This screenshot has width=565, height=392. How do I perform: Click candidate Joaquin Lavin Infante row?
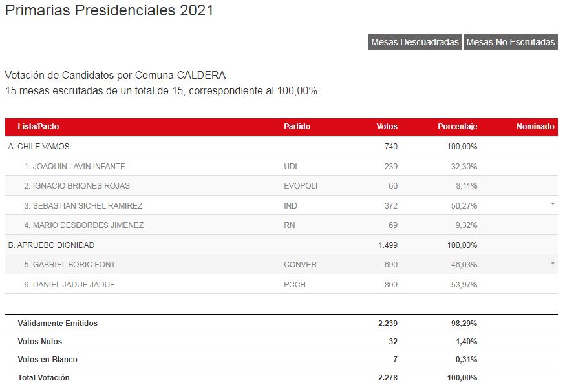coord(281,167)
